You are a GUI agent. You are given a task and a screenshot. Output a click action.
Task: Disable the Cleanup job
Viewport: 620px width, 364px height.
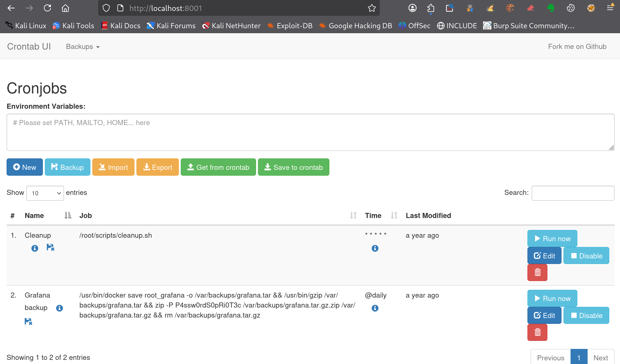coord(586,256)
